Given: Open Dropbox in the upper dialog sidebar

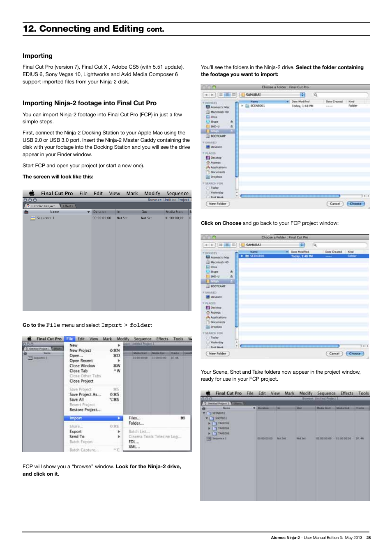Looking at the screenshot, I should [x=214, y=177].
